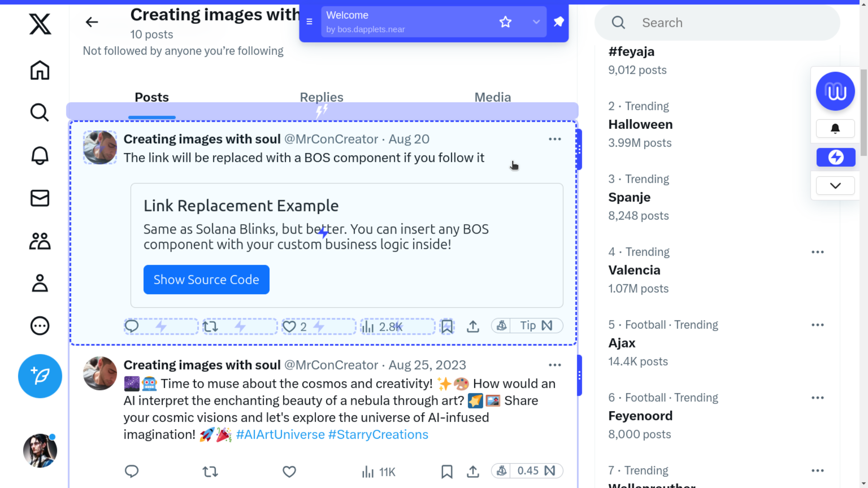Click the Show Source Code button
Viewport: 868px width, 488px height.
tap(206, 279)
